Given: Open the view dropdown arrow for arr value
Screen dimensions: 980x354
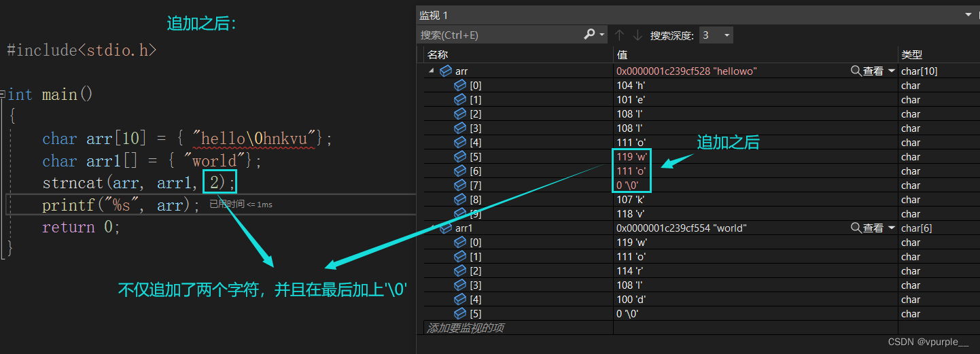Looking at the screenshot, I should (891, 71).
